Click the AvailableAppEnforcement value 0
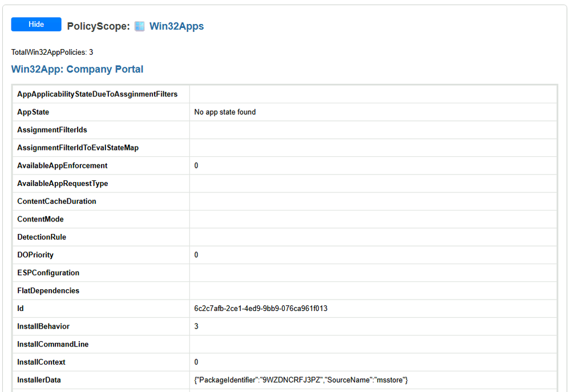The height and width of the screenshot is (392, 570). [196, 165]
